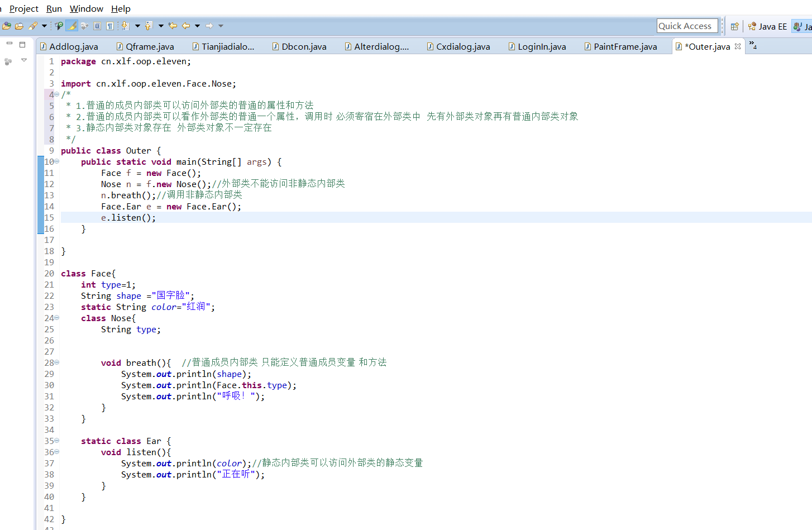Image resolution: width=812 pixels, height=530 pixels.
Task: Click the Open Type toolbar icon
Action: (x=7, y=26)
